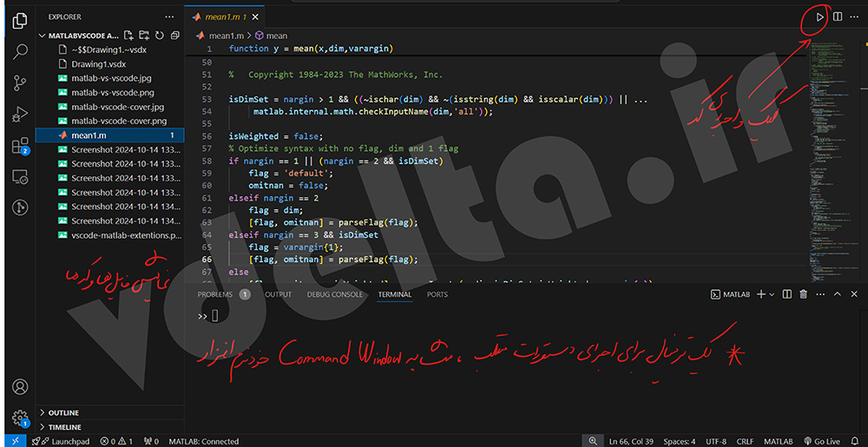The image size is (868, 447).
Task: Open Explorer views and more actions menu
Action: pyautogui.click(x=169, y=17)
